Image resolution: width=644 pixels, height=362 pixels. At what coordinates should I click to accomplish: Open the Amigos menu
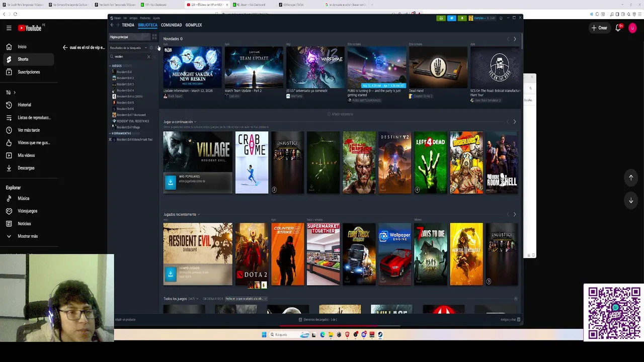click(133, 18)
